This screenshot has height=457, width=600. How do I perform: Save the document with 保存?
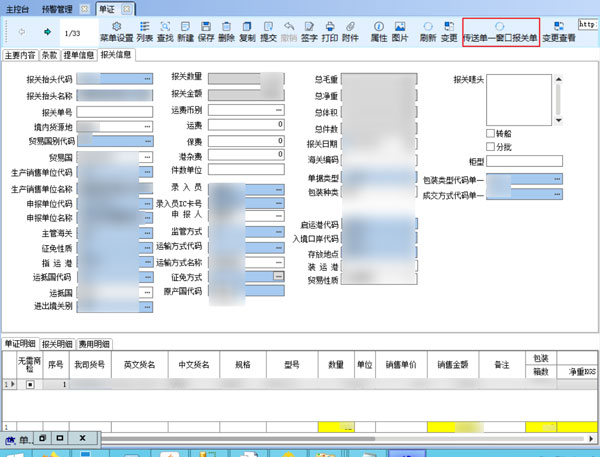tap(206, 32)
